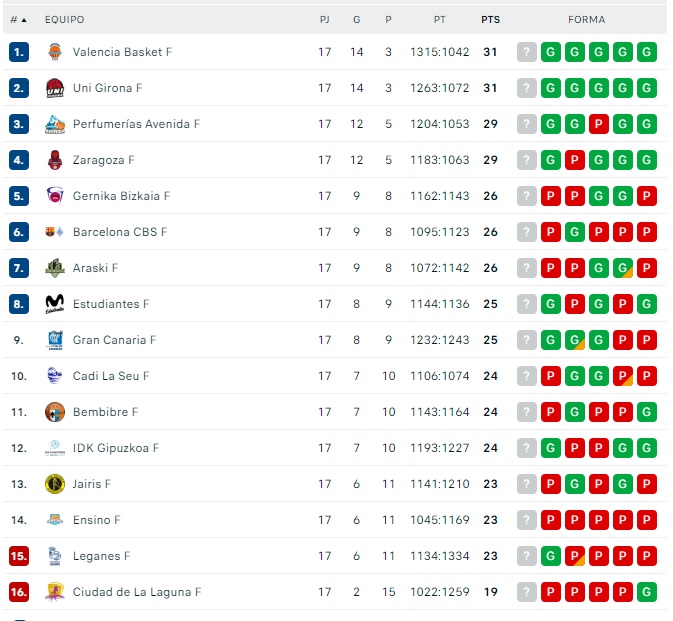Viewport: 673px width, 621px height.
Task: Click the Ciudad de La Laguna F logo
Action: pos(55,592)
